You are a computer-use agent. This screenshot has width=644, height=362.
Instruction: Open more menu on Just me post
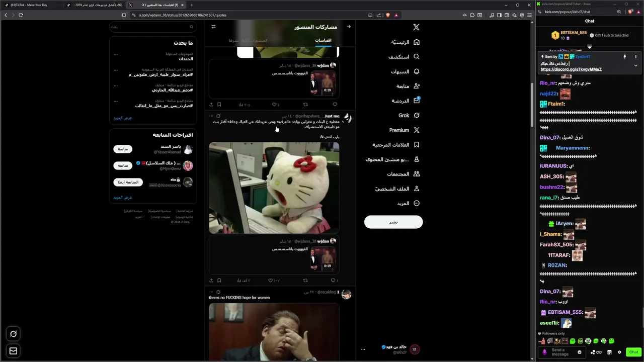211,116
